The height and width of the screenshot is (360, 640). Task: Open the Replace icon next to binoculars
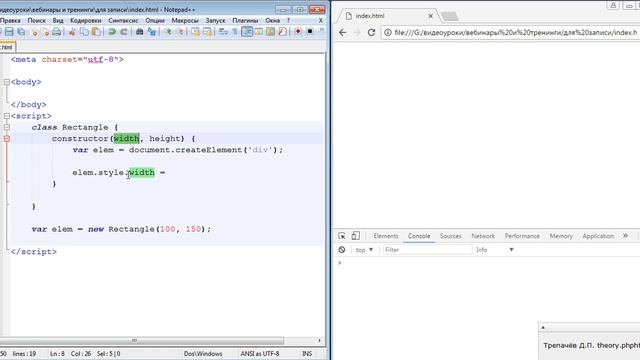(151, 32)
